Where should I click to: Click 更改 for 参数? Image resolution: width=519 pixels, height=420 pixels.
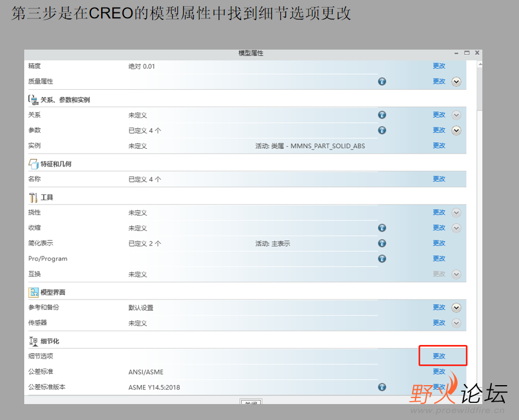tap(439, 131)
